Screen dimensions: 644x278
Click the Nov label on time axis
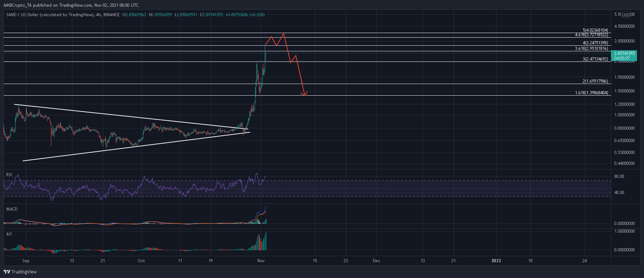(x=261, y=261)
